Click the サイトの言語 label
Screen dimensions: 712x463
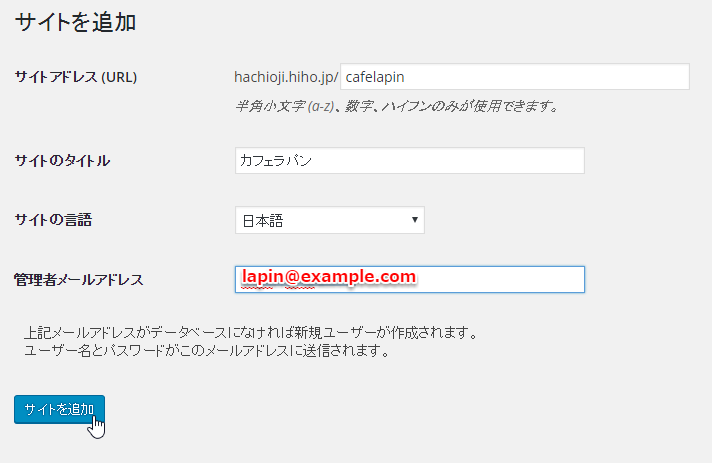(59, 220)
